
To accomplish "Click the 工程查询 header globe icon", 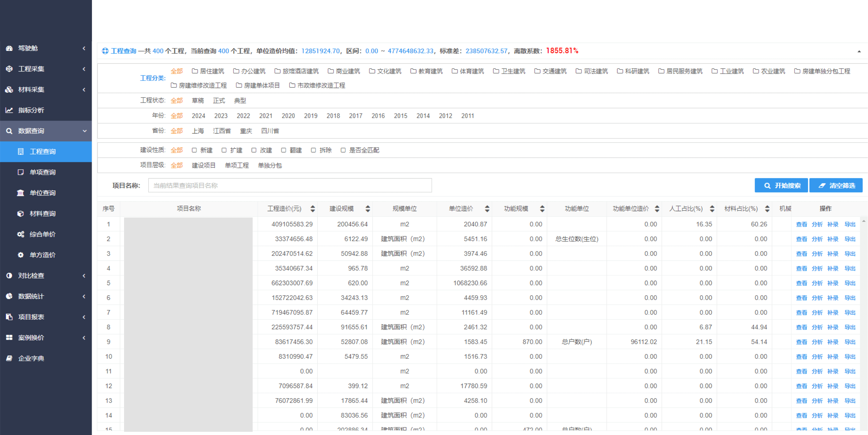I will click(x=105, y=51).
